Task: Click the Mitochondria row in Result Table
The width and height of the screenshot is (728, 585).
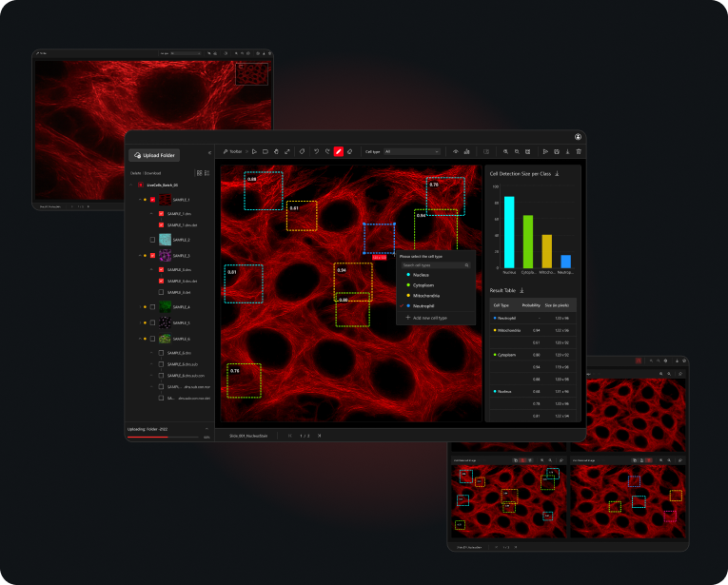Action: (x=533, y=330)
